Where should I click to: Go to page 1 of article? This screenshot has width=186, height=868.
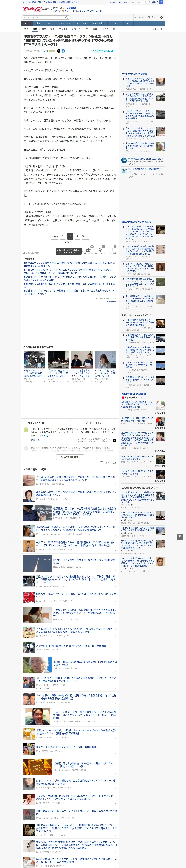[63, 236]
